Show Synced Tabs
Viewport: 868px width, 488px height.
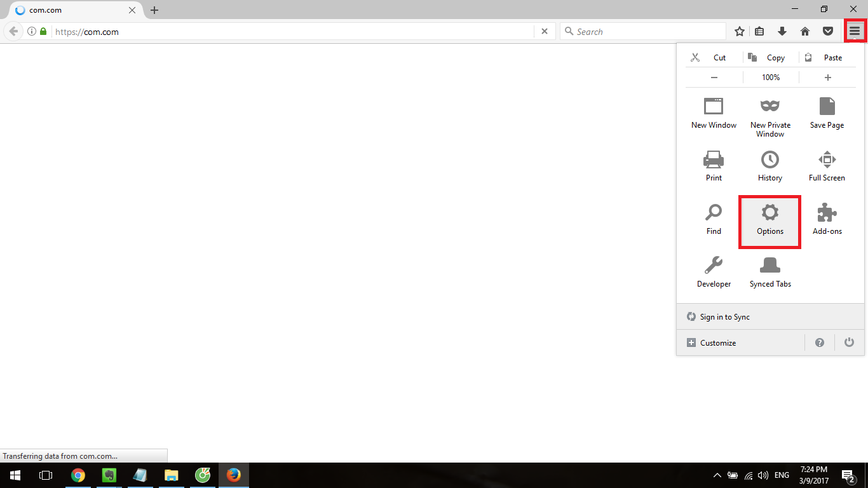coord(770,273)
